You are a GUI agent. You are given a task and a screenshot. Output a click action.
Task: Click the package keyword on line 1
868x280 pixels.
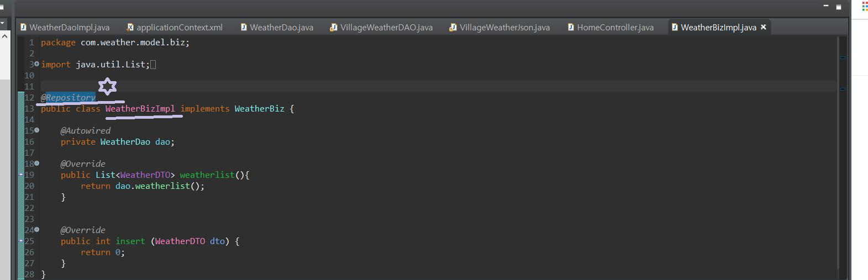58,43
